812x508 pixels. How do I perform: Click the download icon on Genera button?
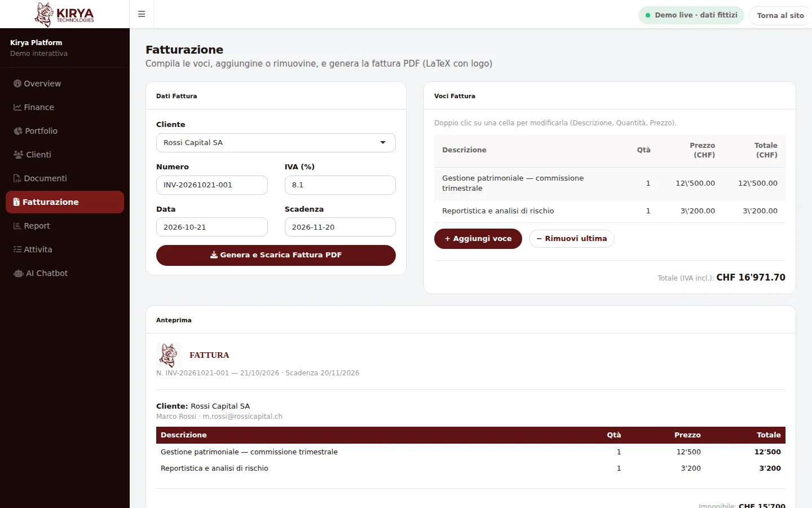tap(214, 255)
